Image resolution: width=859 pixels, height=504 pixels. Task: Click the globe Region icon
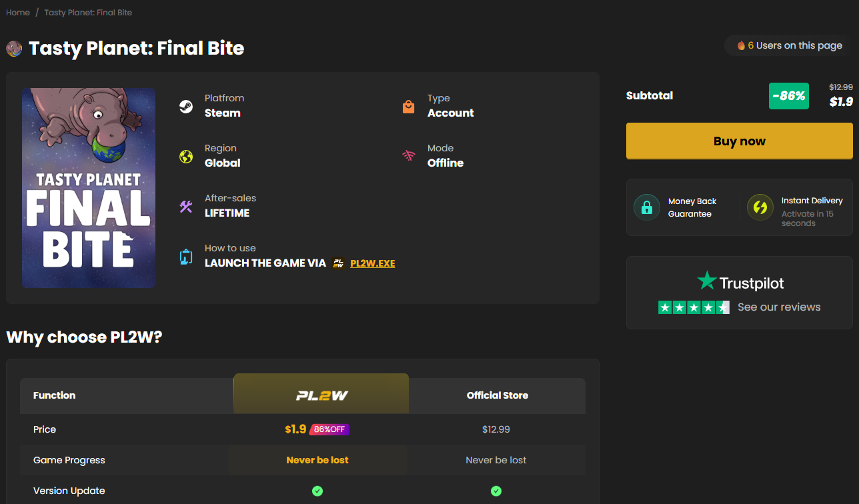pos(186,157)
